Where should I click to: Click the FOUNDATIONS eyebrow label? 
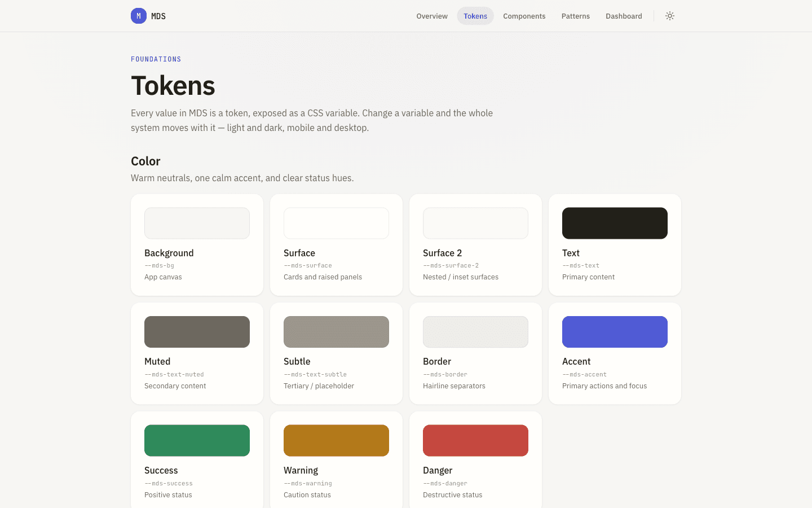156,59
